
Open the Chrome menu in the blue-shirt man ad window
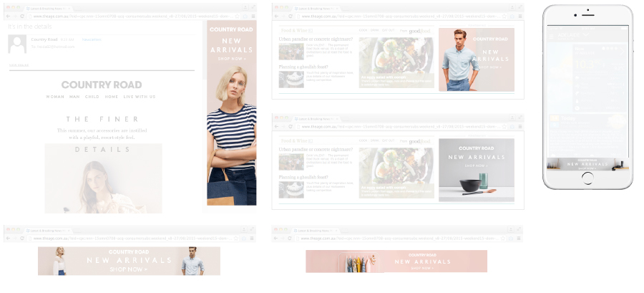click(520, 16)
